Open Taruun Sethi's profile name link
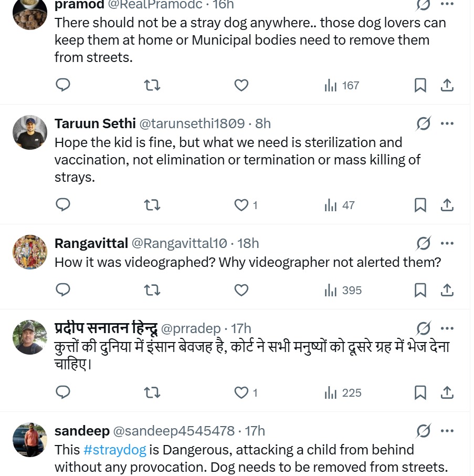The height and width of the screenshot is (476, 474). tap(94, 123)
